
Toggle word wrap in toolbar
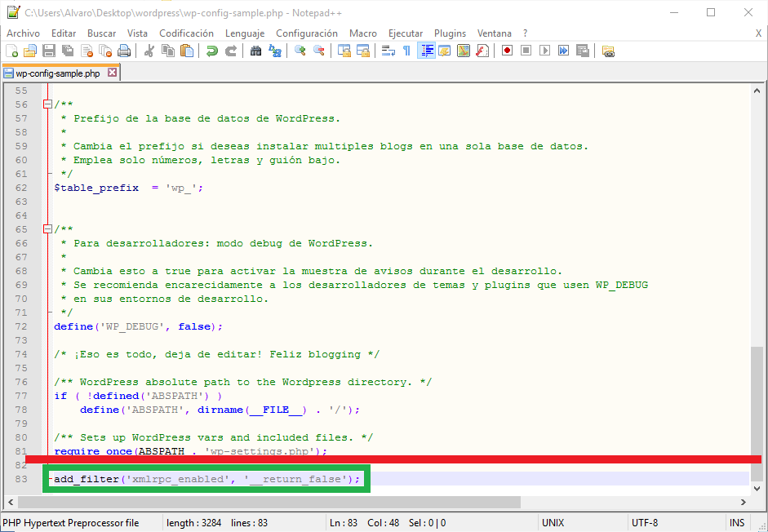(x=388, y=51)
